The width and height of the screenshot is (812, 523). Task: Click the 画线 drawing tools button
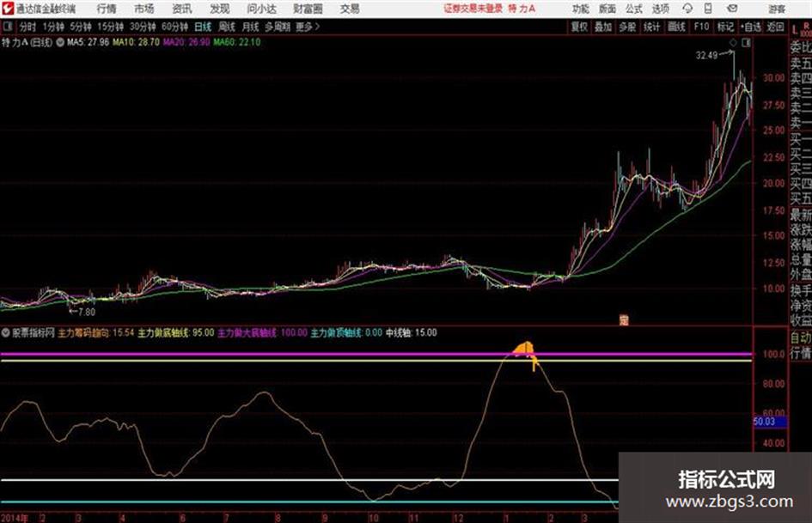pos(676,27)
